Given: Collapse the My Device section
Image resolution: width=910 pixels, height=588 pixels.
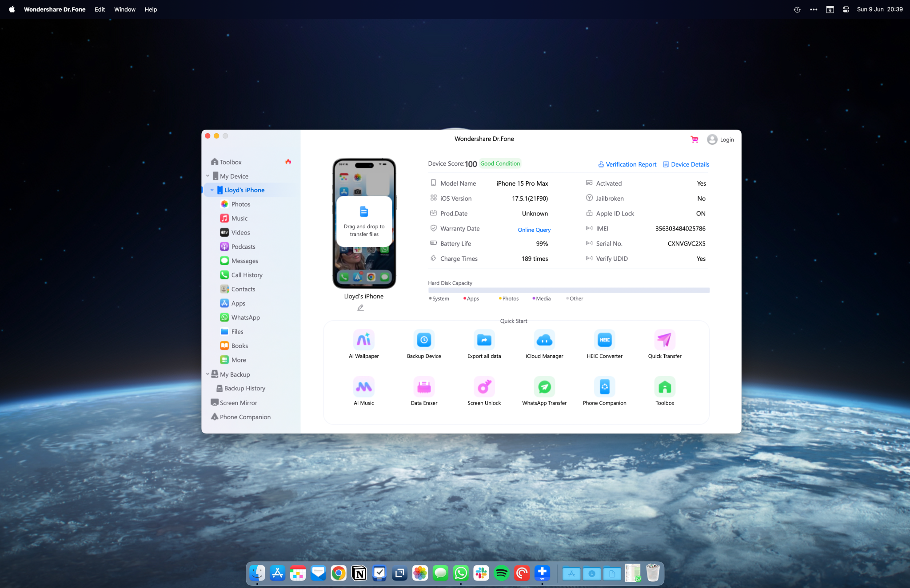Looking at the screenshot, I should [x=207, y=176].
